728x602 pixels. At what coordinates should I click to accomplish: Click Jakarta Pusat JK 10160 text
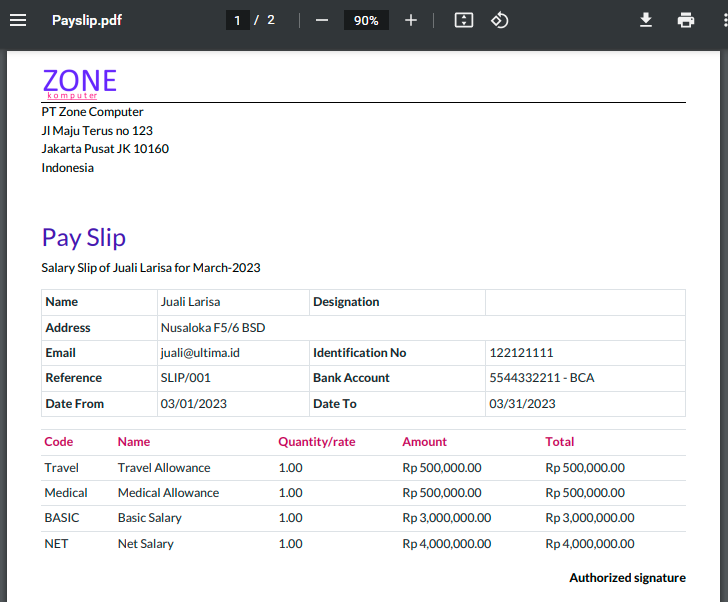click(x=105, y=149)
